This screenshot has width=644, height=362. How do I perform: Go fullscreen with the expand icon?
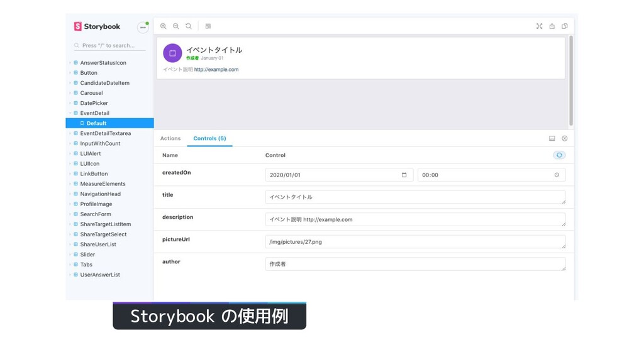point(539,26)
